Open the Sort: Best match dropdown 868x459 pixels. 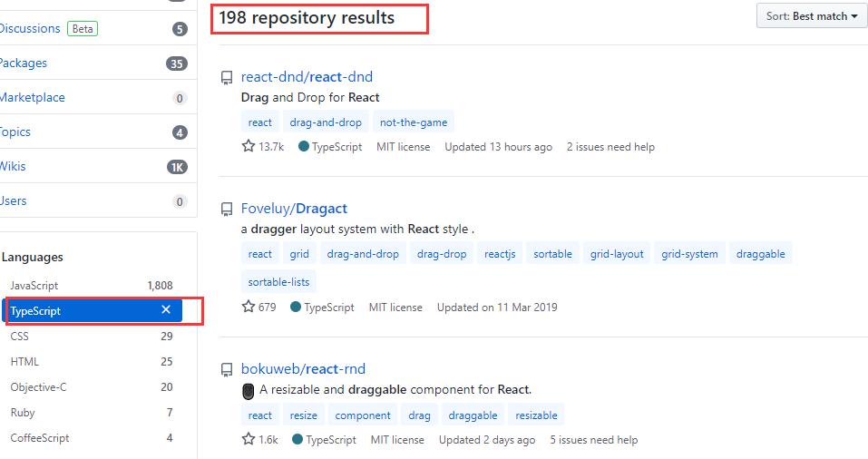click(812, 16)
